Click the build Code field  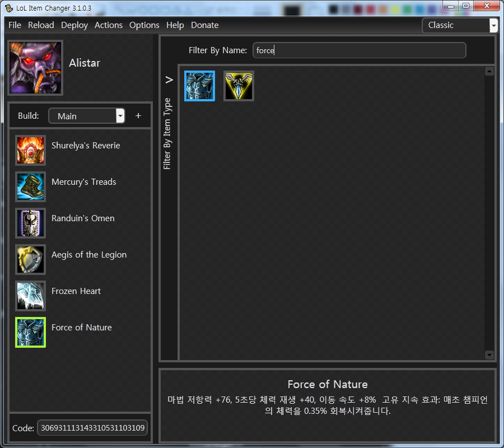(92, 428)
